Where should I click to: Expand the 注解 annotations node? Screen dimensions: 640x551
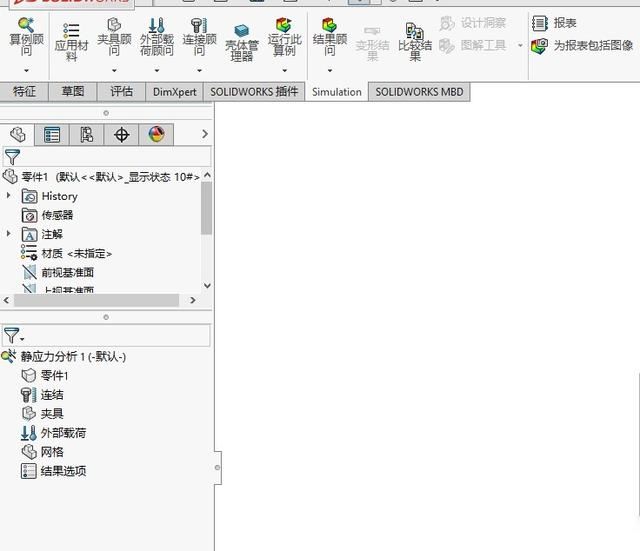(x=9, y=234)
